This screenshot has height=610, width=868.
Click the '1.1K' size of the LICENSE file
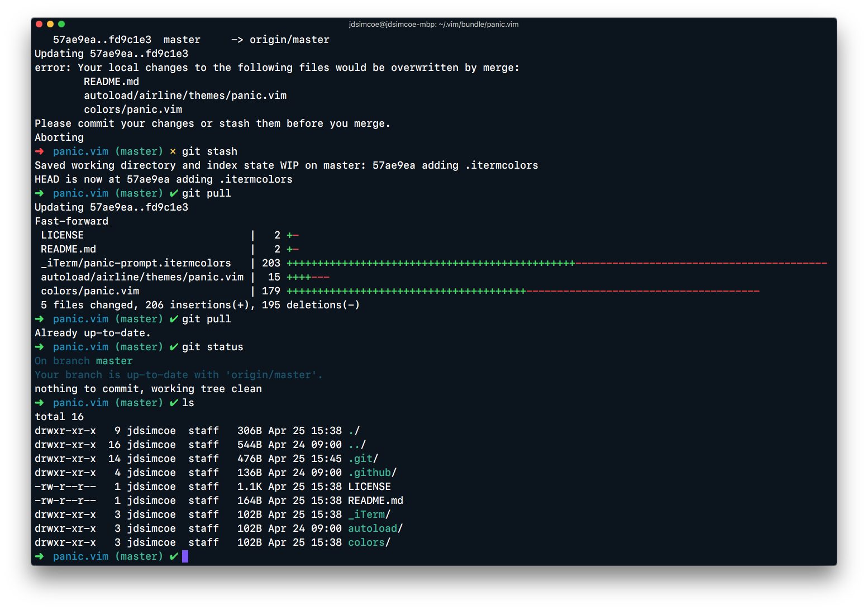250,487
